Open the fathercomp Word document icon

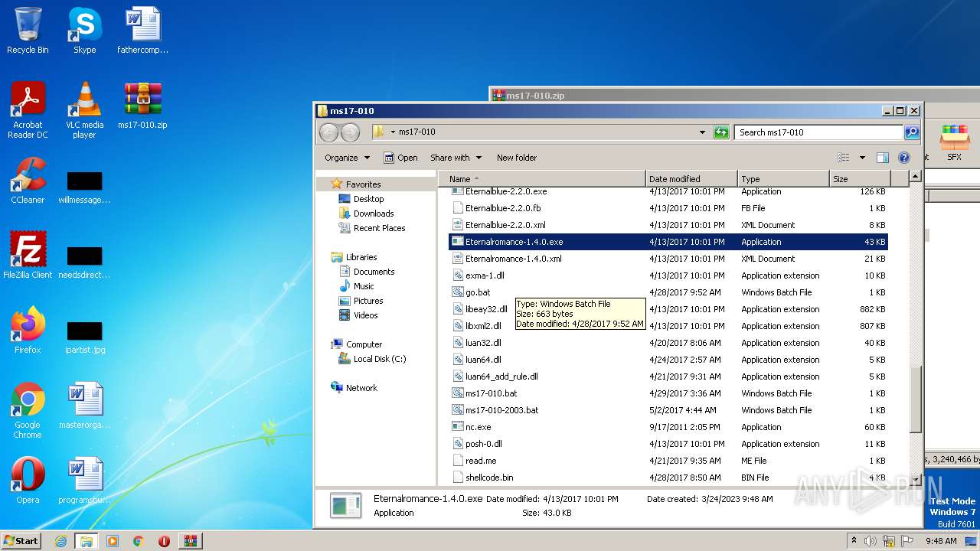pos(142,31)
